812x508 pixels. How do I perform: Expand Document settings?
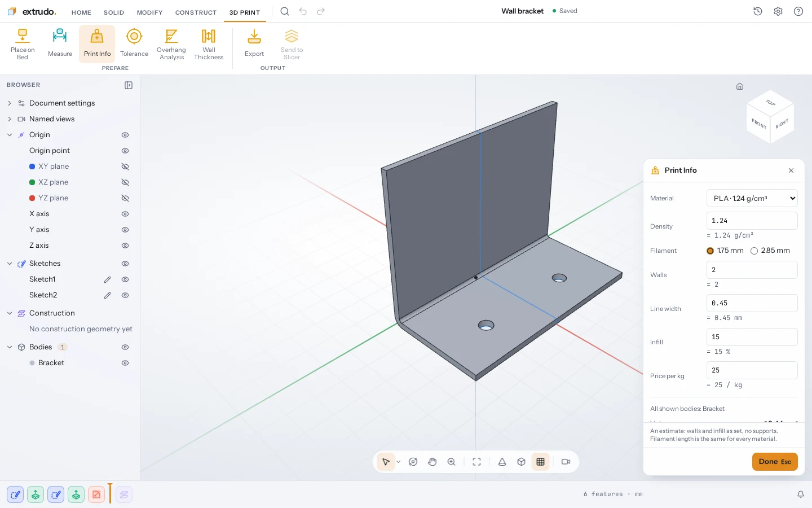(x=10, y=103)
